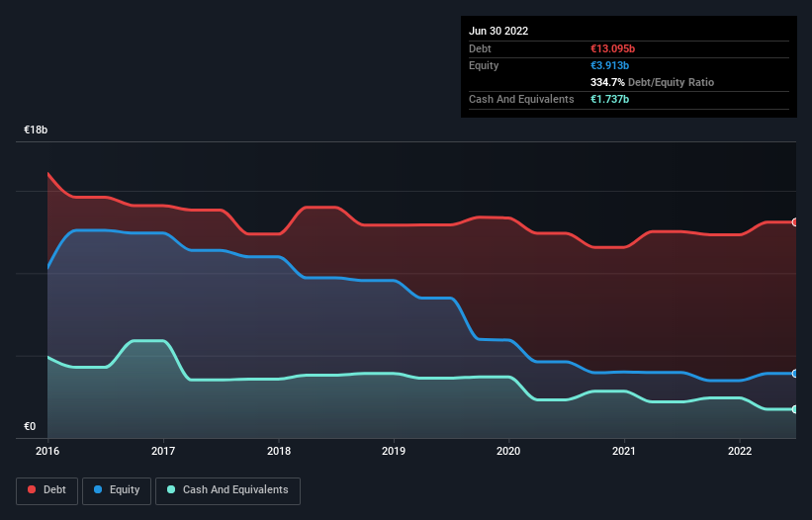Image resolution: width=812 pixels, height=520 pixels.
Task: Select the 2016 x-axis label
Action: [47, 451]
